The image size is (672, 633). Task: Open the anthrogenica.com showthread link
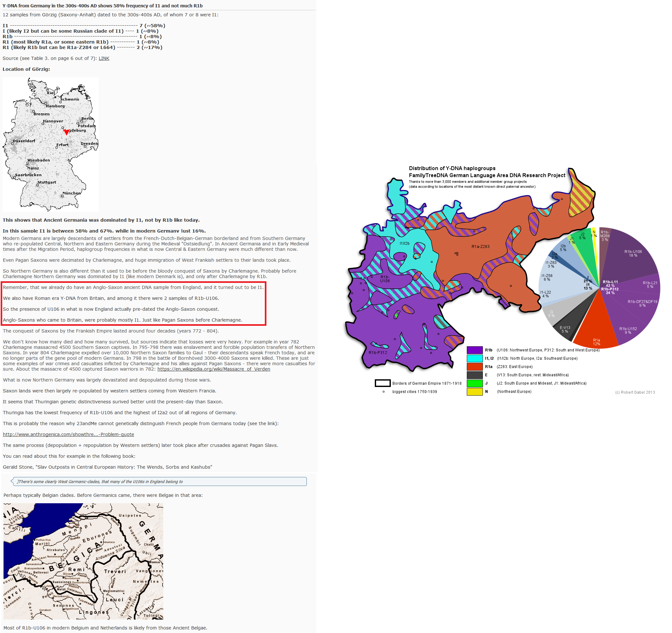68,434
